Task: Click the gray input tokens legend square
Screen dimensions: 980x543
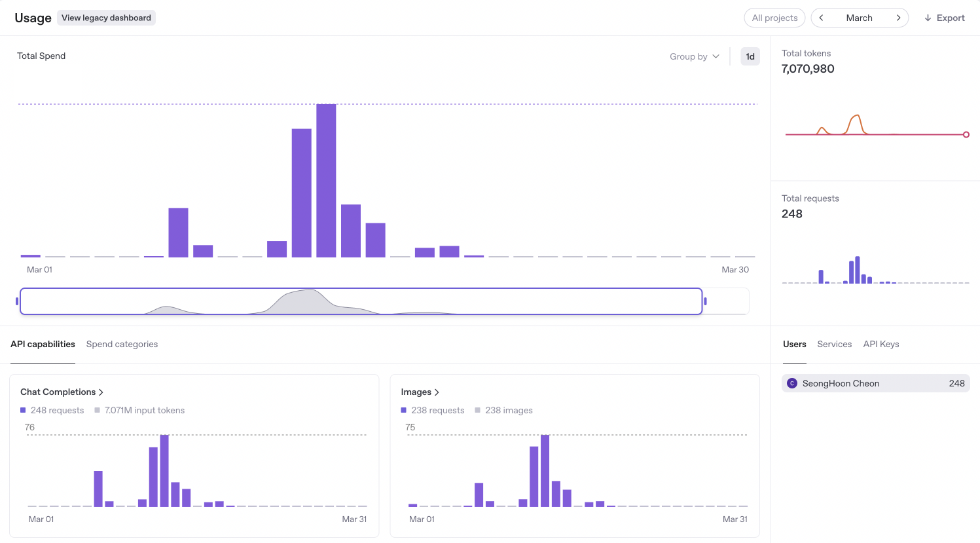Action: [x=98, y=410]
